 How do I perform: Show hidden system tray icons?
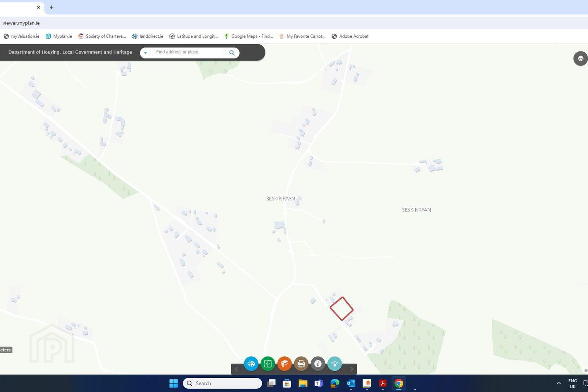tap(559, 383)
